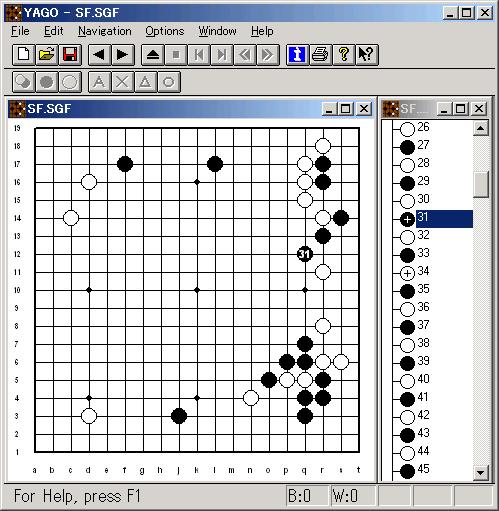
Task: Go back one move with left arrow
Action: 99,55
